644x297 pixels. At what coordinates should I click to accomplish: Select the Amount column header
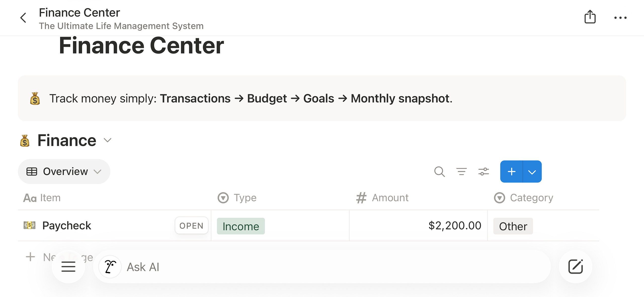[382, 198]
